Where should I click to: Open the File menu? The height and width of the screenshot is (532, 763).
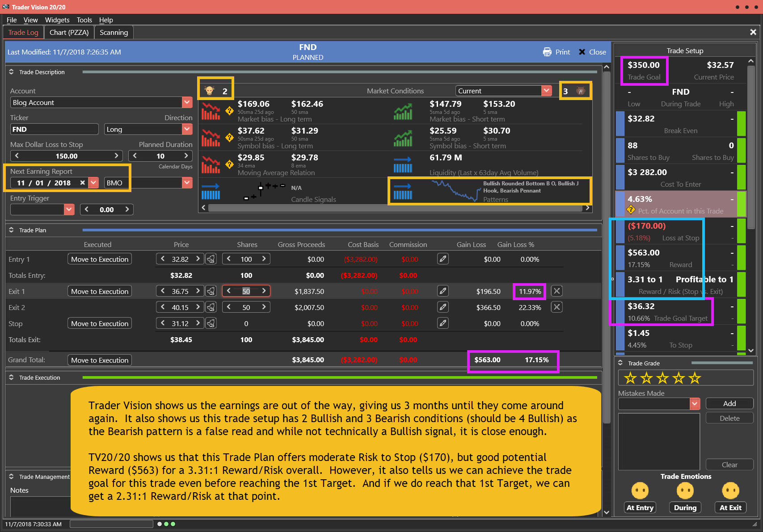12,20
